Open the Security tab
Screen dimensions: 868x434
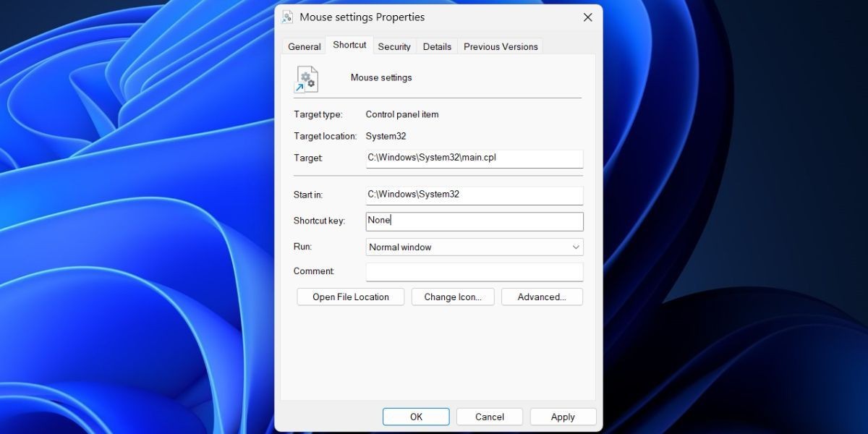[x=394, y=46]
